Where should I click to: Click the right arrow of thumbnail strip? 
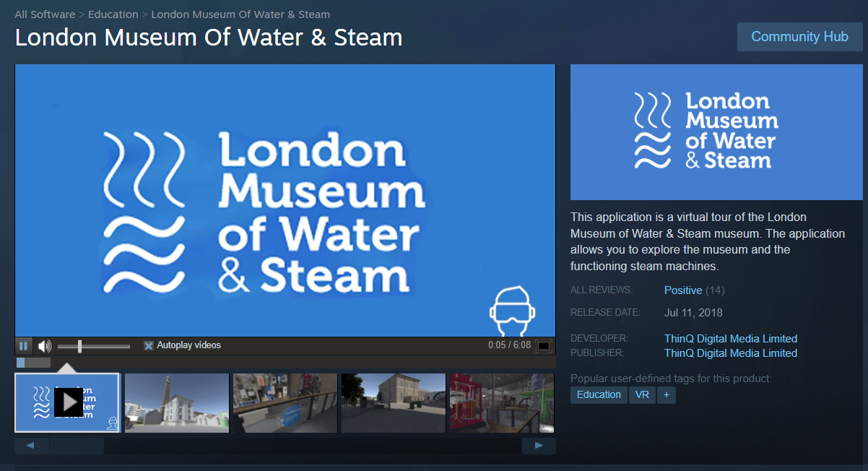(x=539, y=446)
